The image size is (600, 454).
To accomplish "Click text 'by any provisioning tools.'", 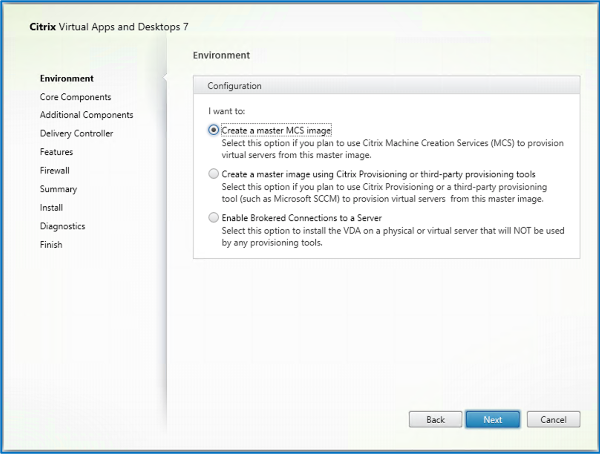I will click(272, 243).
